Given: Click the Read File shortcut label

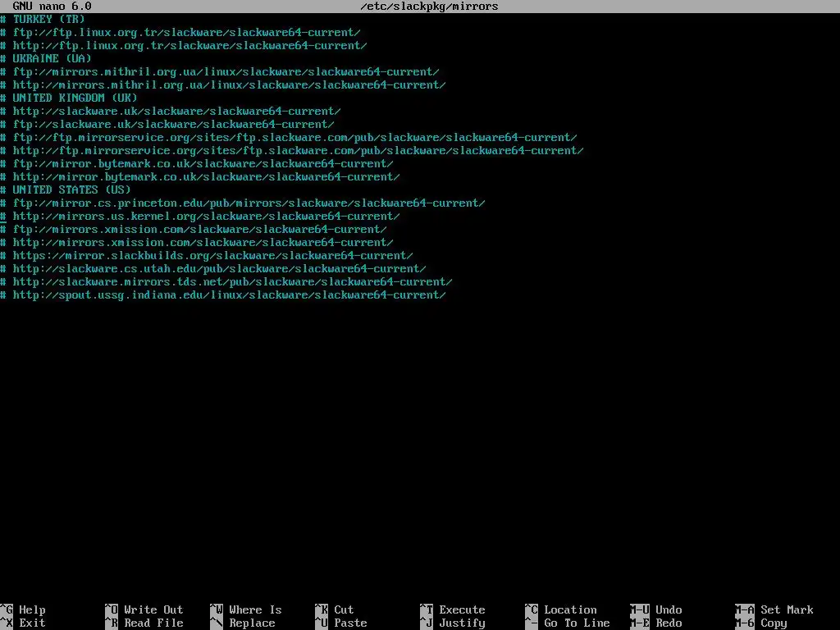Looking at the screenshot, I should tap(153, 623).
